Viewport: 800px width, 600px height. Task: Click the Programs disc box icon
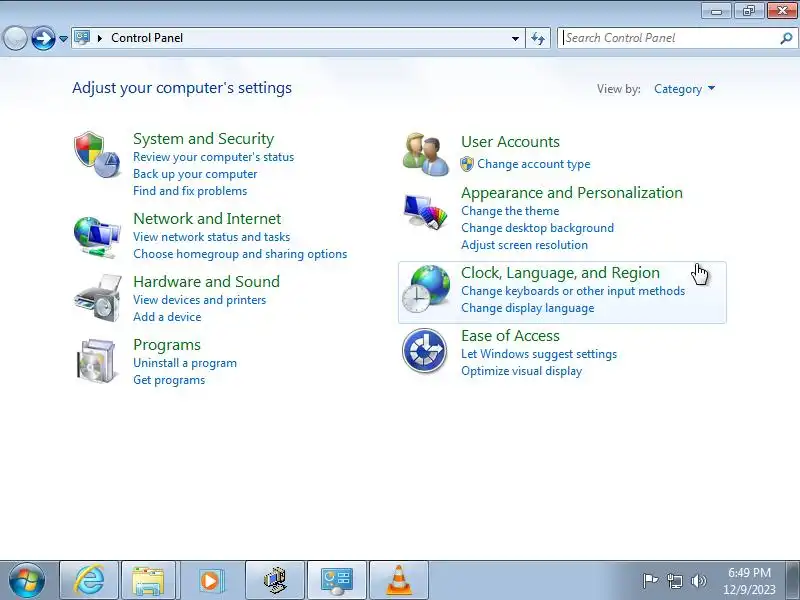point(96,361)
